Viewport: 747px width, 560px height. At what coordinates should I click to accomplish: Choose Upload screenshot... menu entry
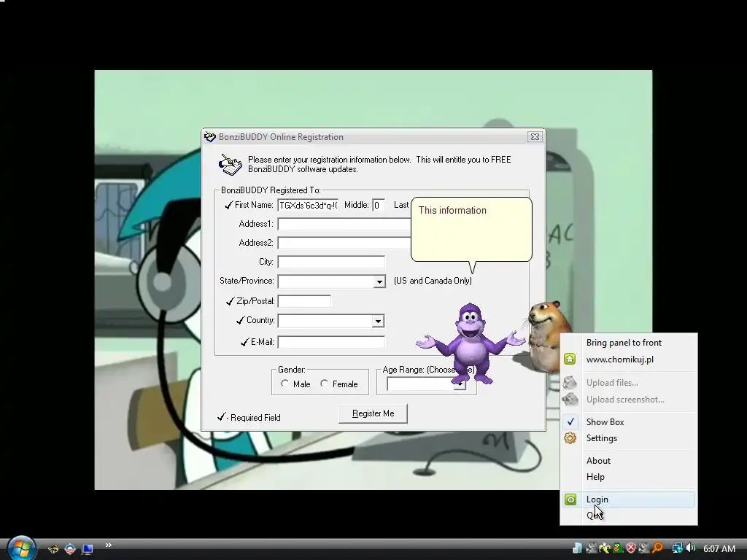tap(625, 399)
